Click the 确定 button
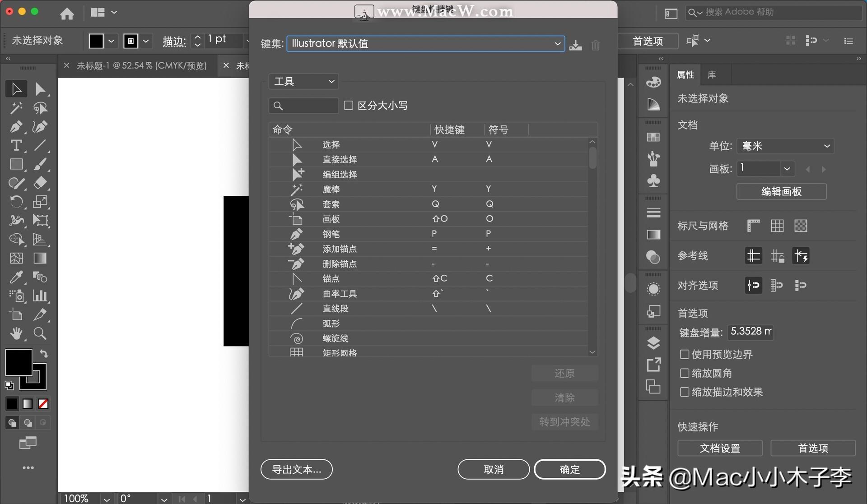 click(569, 469)
